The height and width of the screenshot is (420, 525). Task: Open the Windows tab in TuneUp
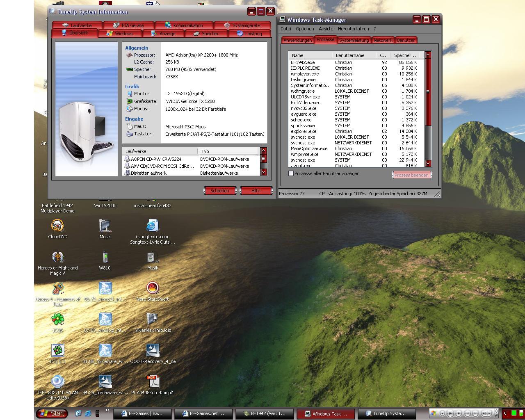click(120, 34)
